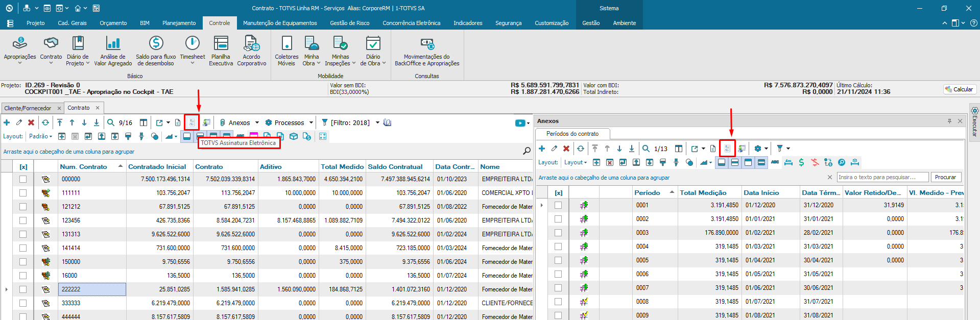Sort by Num. Contrato column header
Viewport: 980px width, 320px height.
click(84, 166)
